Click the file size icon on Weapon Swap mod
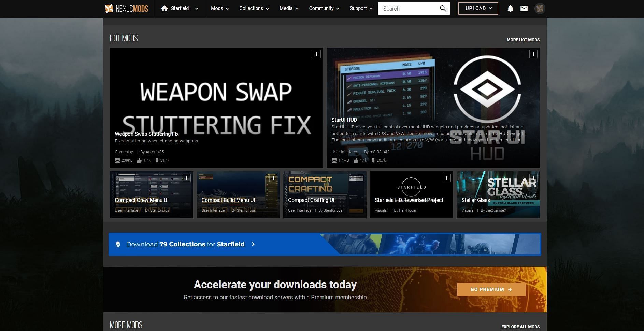 (x=117, y=161)
